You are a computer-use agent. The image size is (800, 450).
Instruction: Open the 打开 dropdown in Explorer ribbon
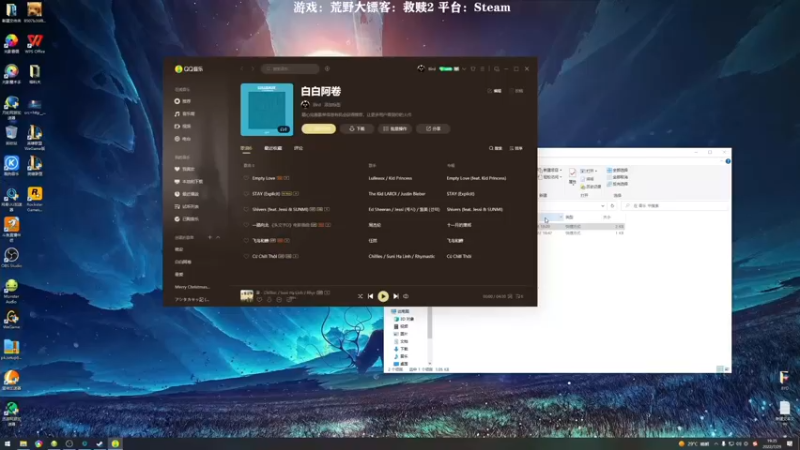coord(589,171)
